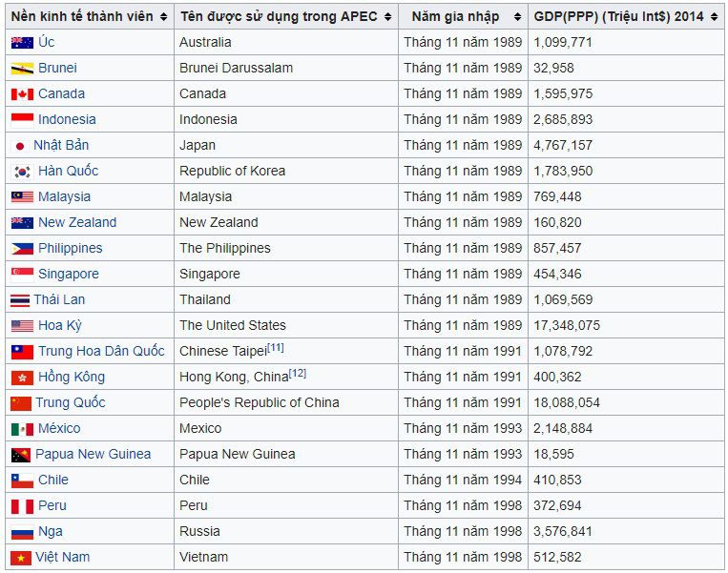Click the China flag beside Trung Quốc
Image resolution: width=728 pixels, height=573 pixels.
point(21,403)
